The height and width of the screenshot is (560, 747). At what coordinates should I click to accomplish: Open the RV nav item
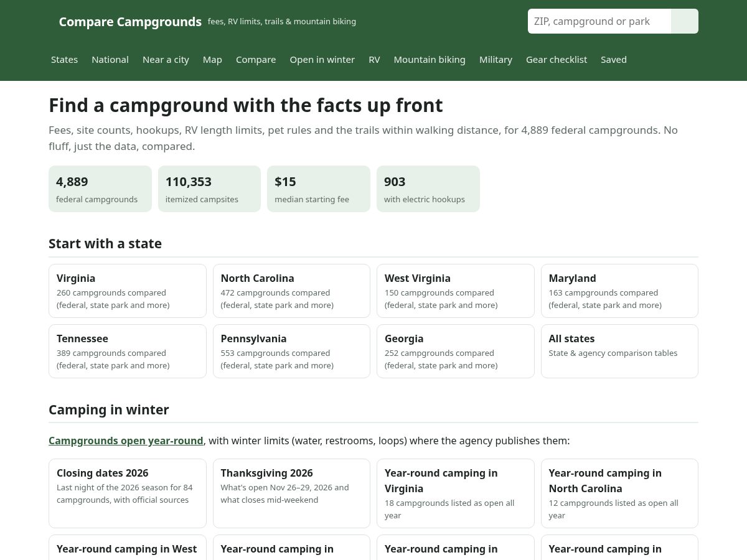374,60
